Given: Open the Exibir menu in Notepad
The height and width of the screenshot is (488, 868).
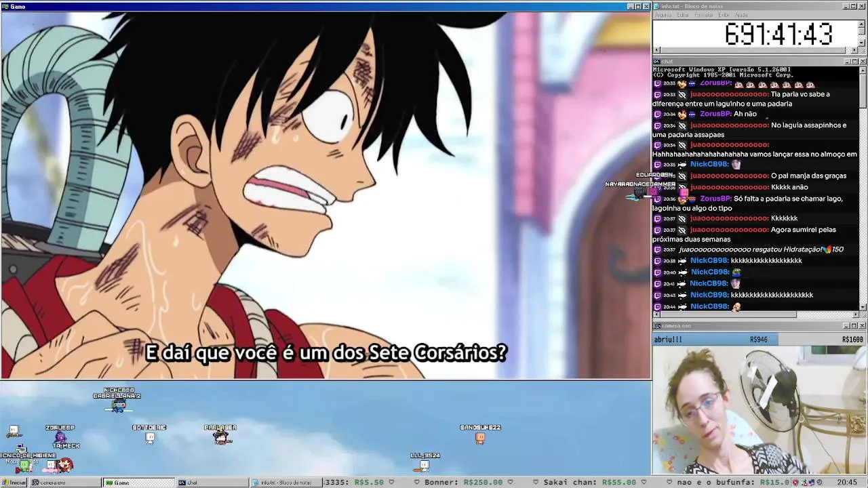Looking at the screenshot, I should click(724, 15).
